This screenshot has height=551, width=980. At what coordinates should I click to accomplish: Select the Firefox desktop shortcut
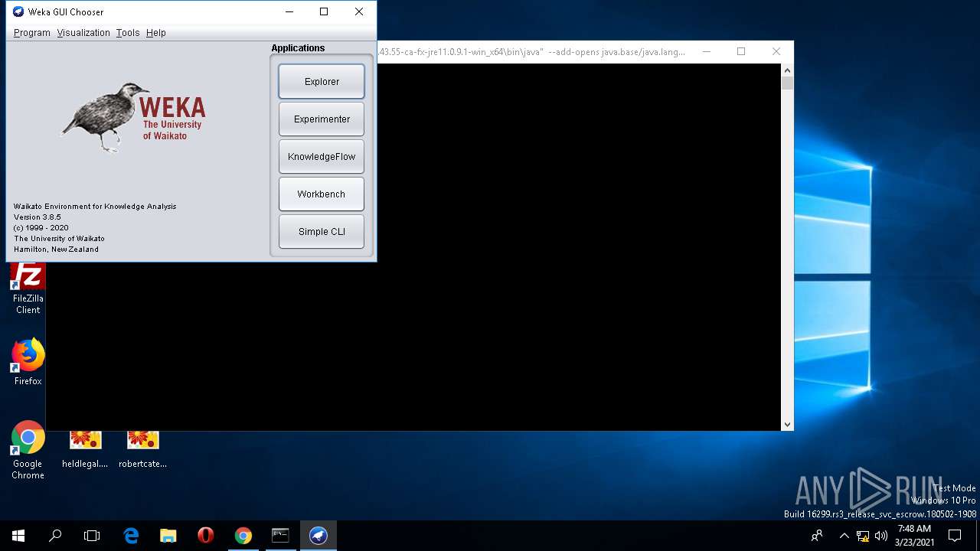[x=28, y=363]
